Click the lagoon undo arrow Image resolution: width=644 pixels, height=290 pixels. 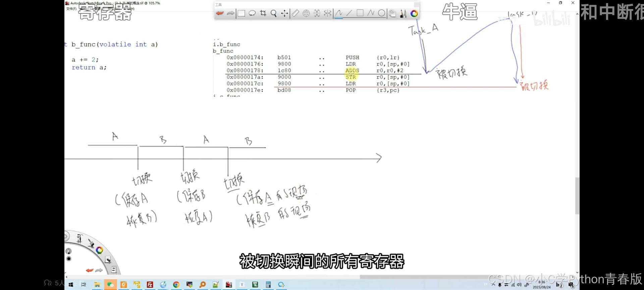[89, 270]
